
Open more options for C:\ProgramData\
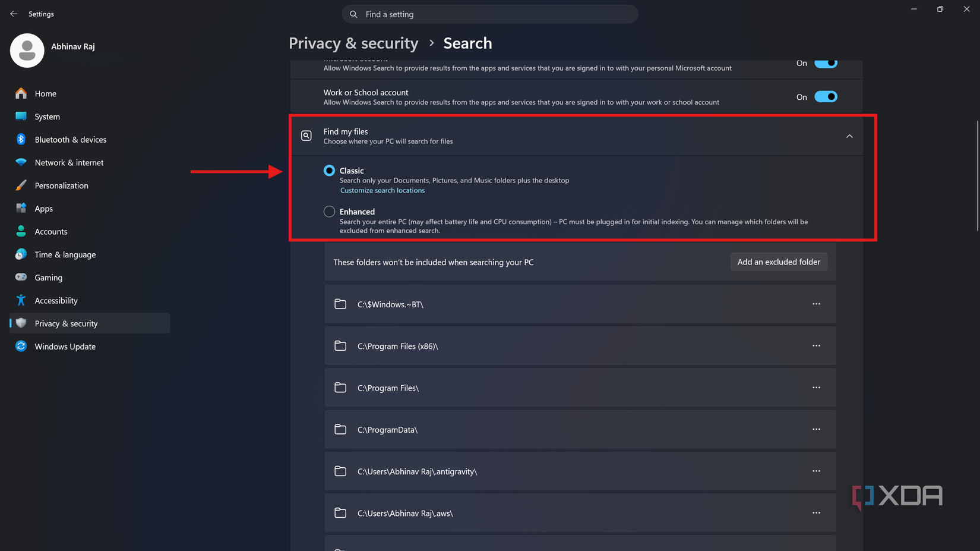816,429
